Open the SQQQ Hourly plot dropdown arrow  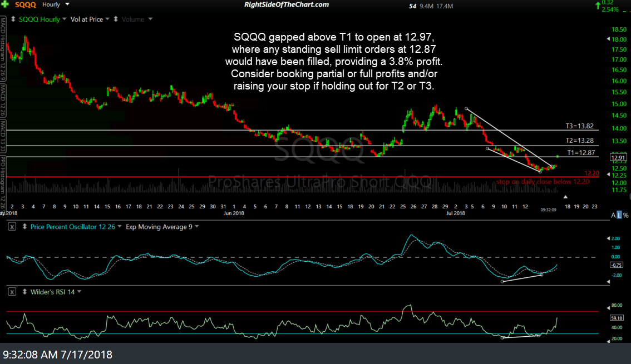pyautogui.click(x=65, y=19)
